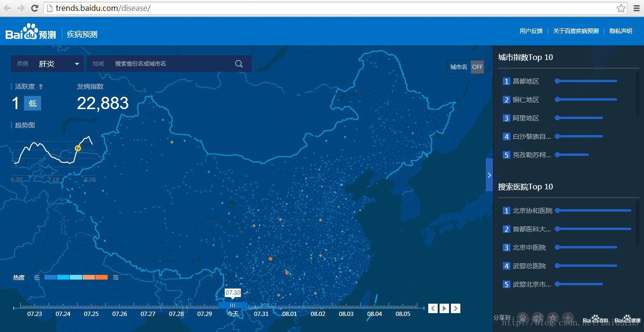Select 07.28 on the timeline
Screen dimensions: 644x332
pos(176,314)
